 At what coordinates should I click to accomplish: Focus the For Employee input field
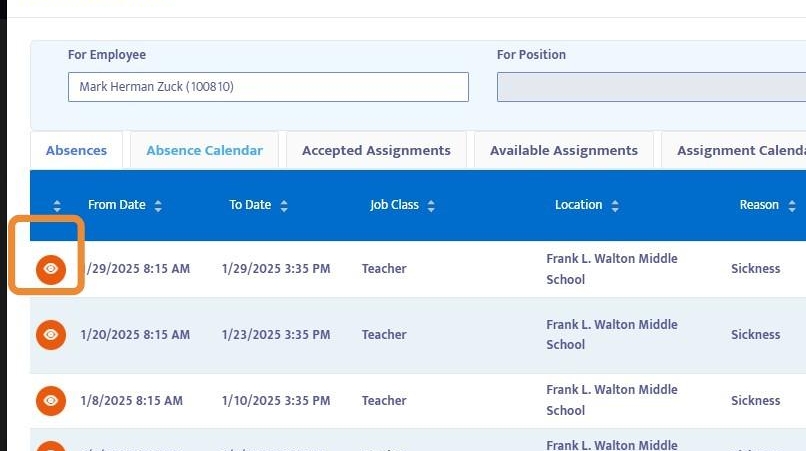[x=268, y=87]
